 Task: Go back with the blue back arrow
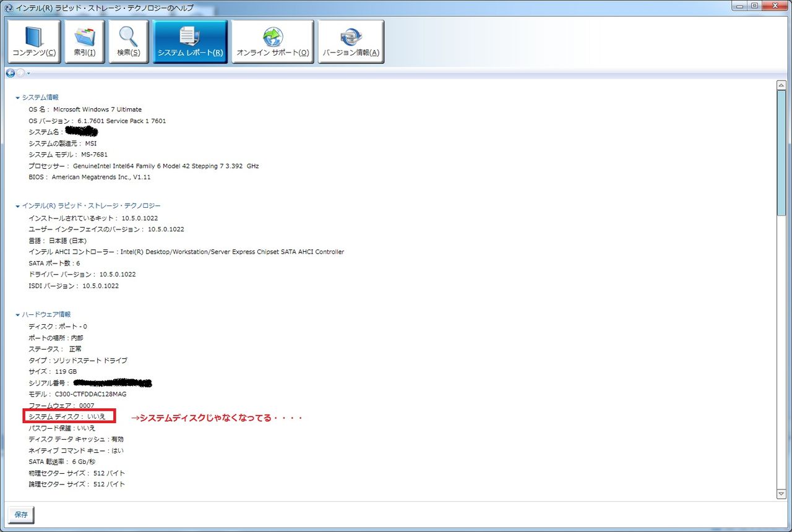click(x=11, y=73)
